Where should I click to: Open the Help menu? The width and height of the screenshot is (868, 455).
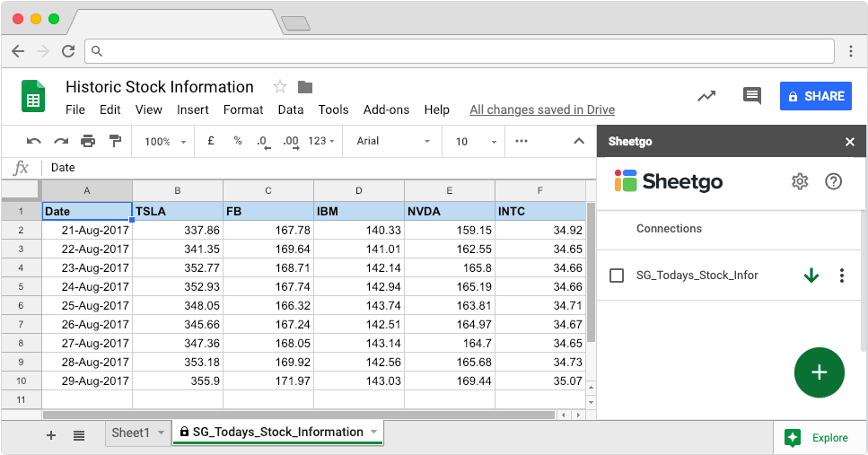[437, 109]
